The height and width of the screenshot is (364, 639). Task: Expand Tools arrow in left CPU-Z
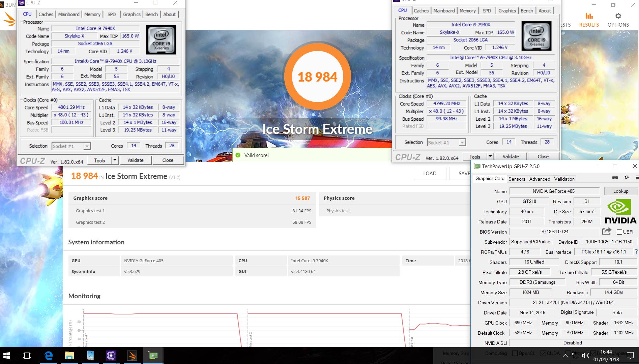point(115,160)
